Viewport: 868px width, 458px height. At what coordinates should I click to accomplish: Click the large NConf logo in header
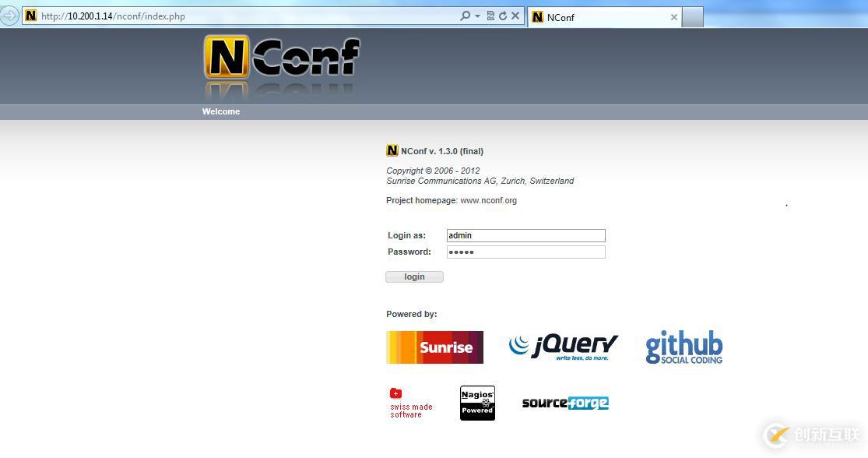tap(283, 58)
